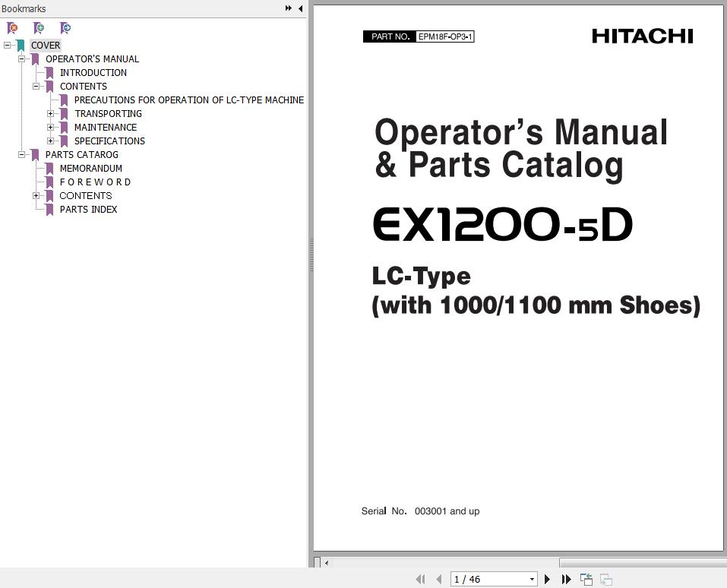Go to the first page
Viewport: 727px width, 588px height.
click(421, 579)
